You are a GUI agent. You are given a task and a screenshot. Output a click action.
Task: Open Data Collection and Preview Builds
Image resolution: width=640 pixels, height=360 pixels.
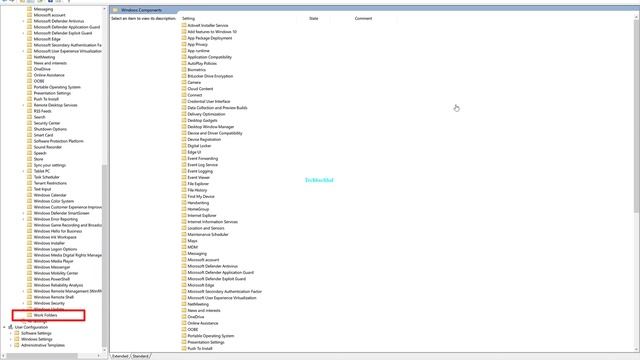click(217, 108)
